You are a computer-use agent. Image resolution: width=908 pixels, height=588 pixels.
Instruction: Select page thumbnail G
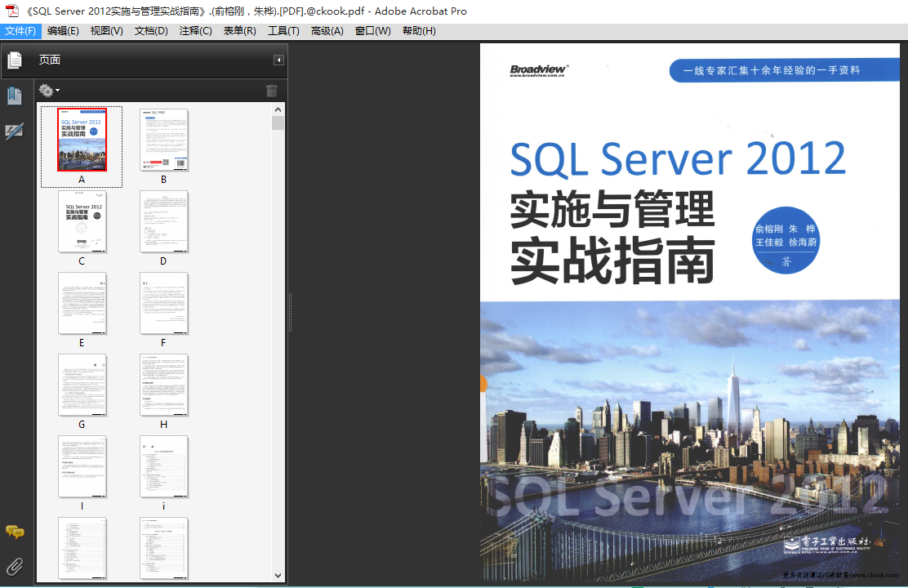pos(82,385)
